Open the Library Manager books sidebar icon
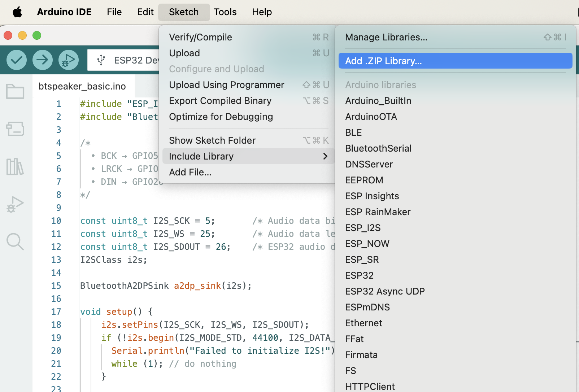579x392 pixels. click(15, 167)
